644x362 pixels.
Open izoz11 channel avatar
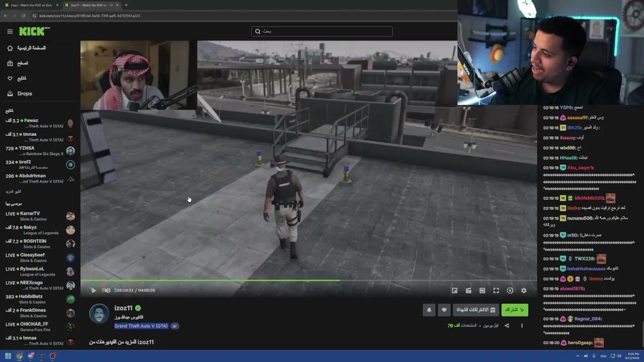pos(99,314)
